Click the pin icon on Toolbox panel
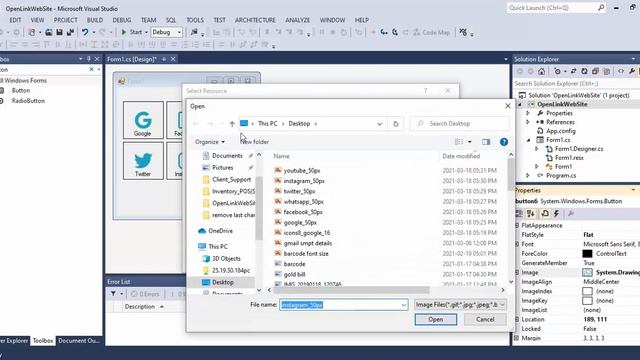This screenshot has height=360, width=640. tap(89, 59)
